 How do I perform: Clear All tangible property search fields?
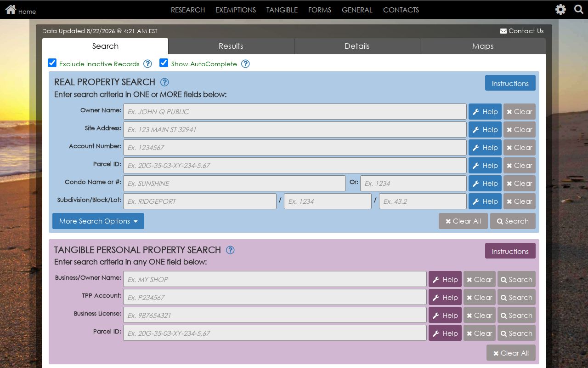point(511,353)
